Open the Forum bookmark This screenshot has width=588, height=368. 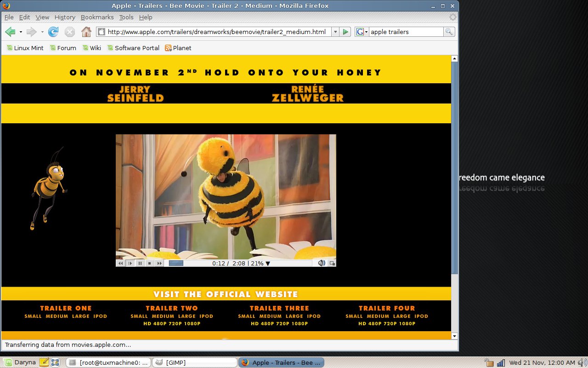tap(62, 48)
